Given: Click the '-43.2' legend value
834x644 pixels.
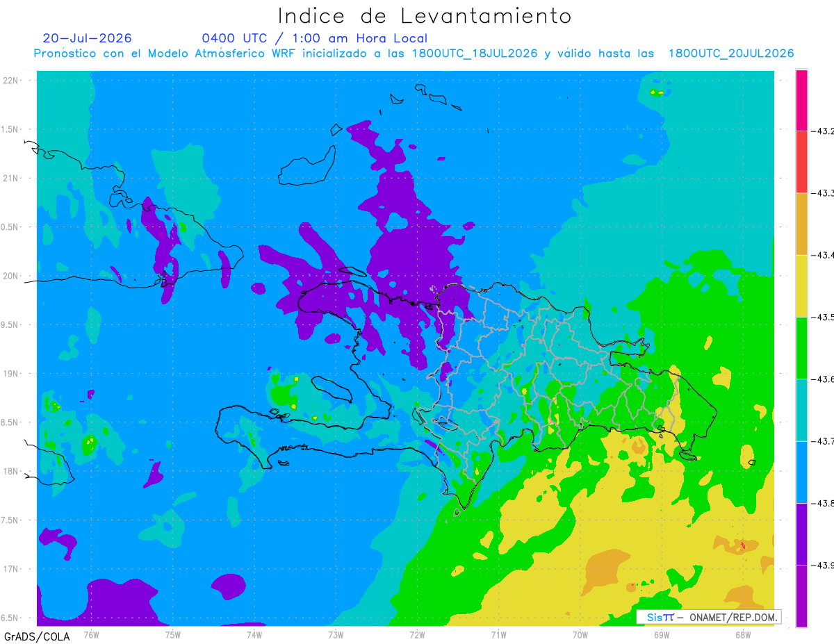Looking at the screenshot, I should (x=823, y=131).
